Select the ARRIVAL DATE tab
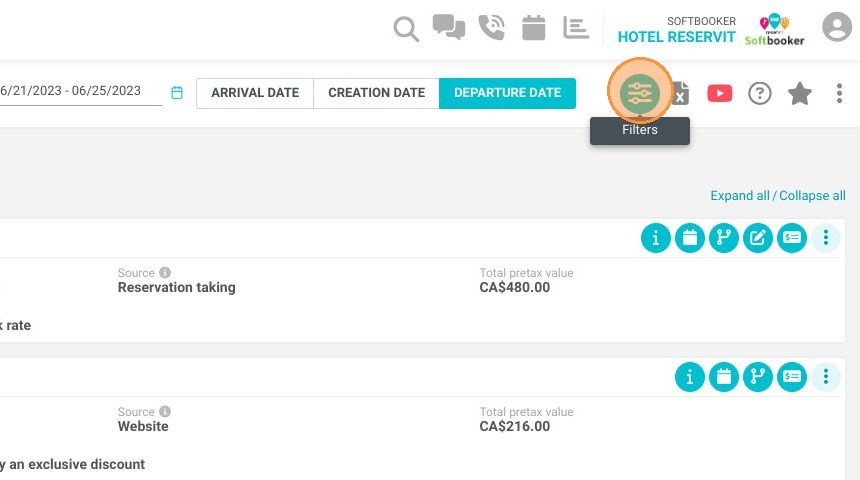 (x=255, y=93)
